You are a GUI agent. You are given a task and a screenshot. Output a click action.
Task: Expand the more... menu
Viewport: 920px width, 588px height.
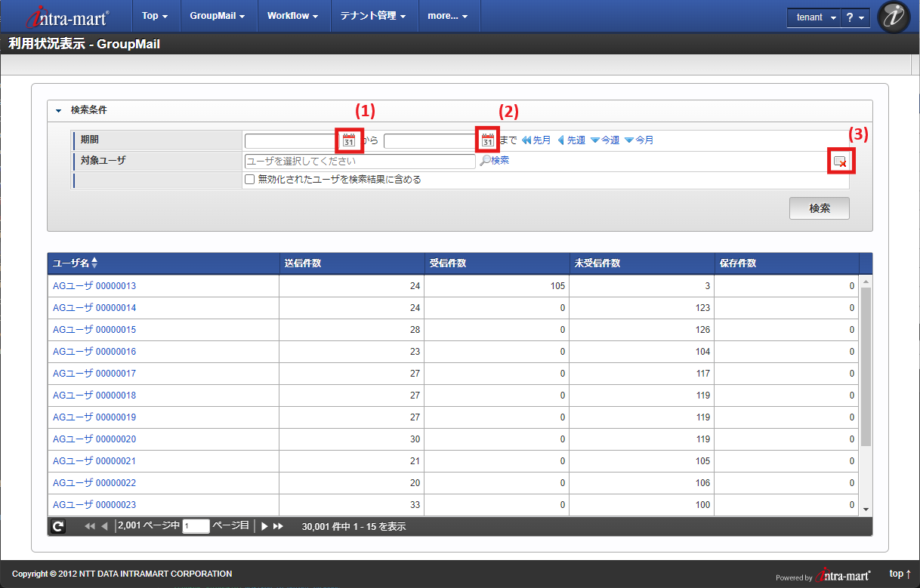tap(447, 16)
